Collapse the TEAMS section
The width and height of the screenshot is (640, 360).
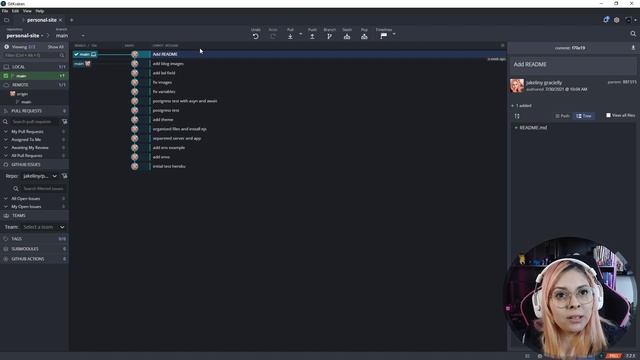click(x=34, y=216)
